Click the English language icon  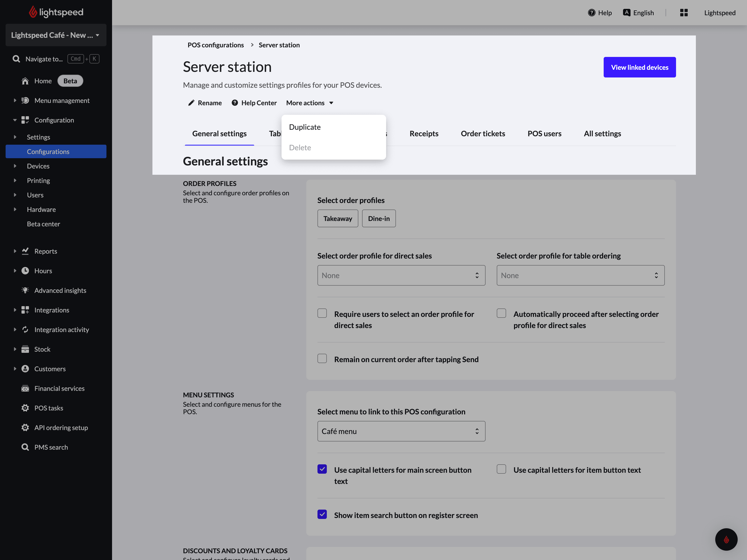627,13
